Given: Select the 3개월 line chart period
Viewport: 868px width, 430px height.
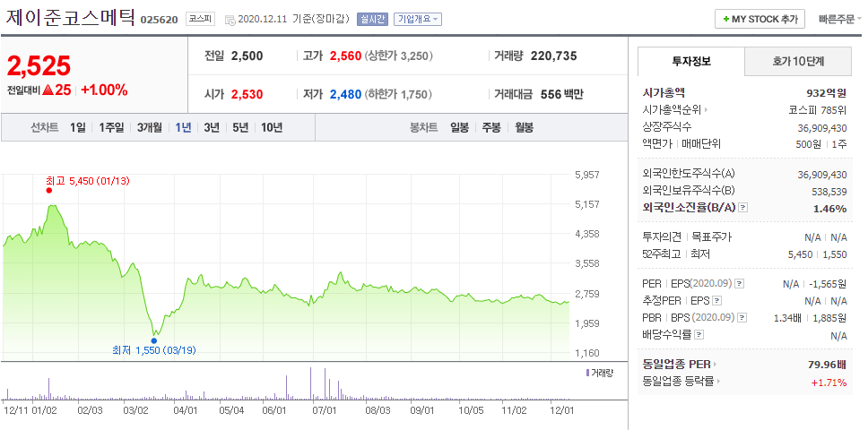Looking at the screenshot, I should [x=150, y=128].
